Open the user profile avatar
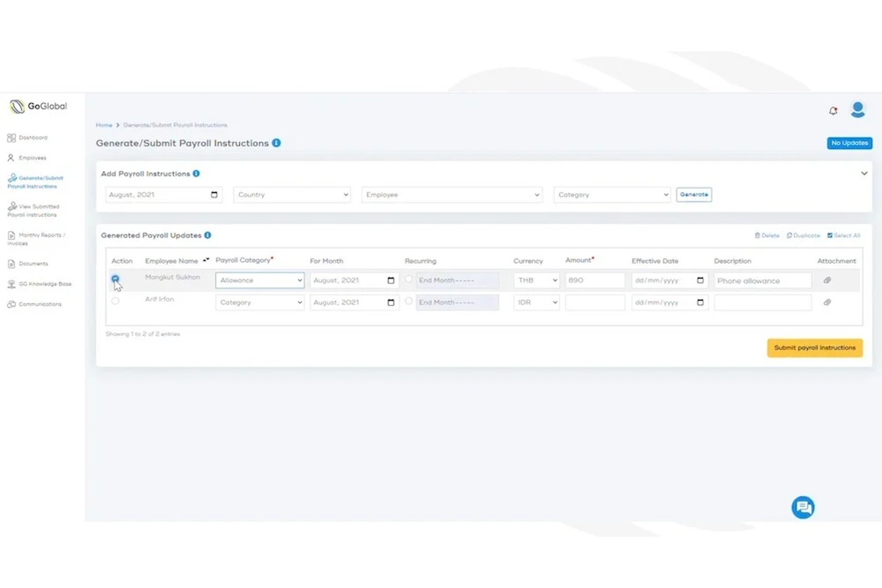This screenshot has height=588, width=882. coord(858,110)
